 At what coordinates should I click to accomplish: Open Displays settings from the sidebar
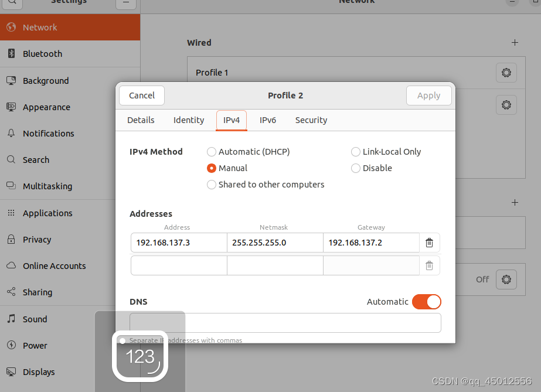tap(11, 371)
